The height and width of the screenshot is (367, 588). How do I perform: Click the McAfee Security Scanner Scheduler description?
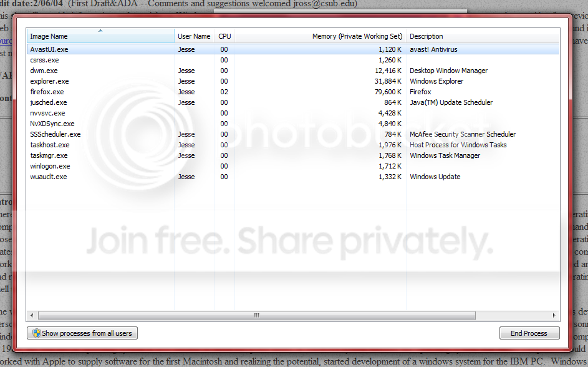[463, 134]
